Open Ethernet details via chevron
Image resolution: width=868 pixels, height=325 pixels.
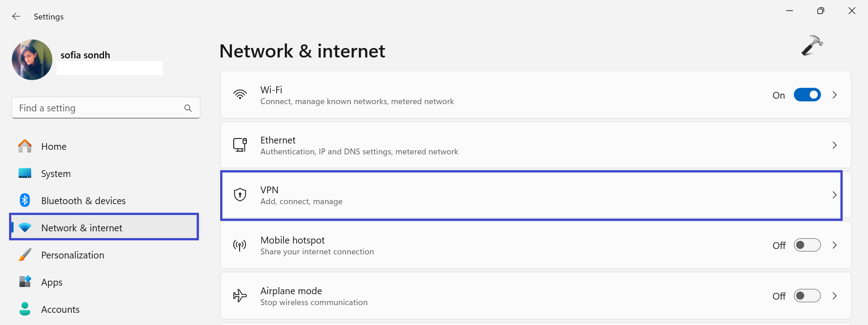click(835, 145)
